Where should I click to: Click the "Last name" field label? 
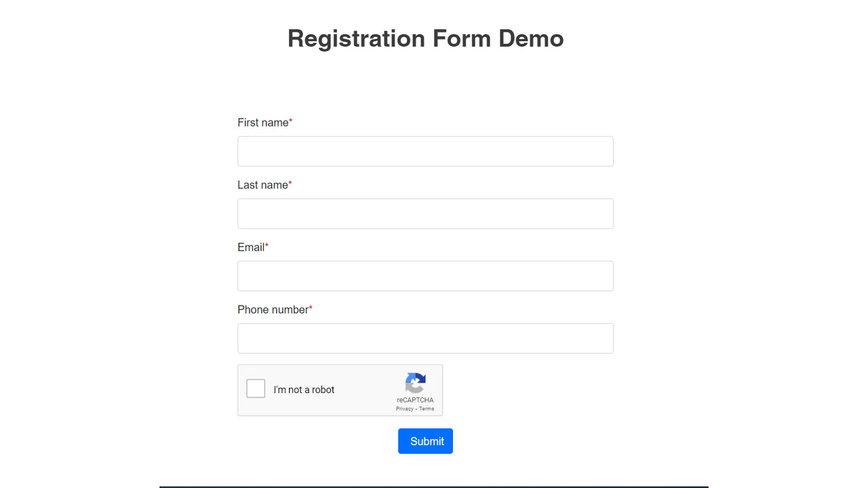[x=262, y=185]
